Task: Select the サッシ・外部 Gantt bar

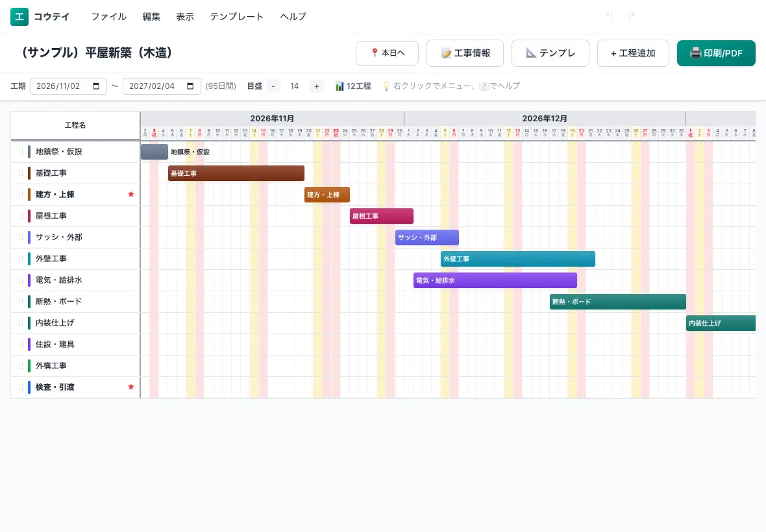Action: (427, 237)
